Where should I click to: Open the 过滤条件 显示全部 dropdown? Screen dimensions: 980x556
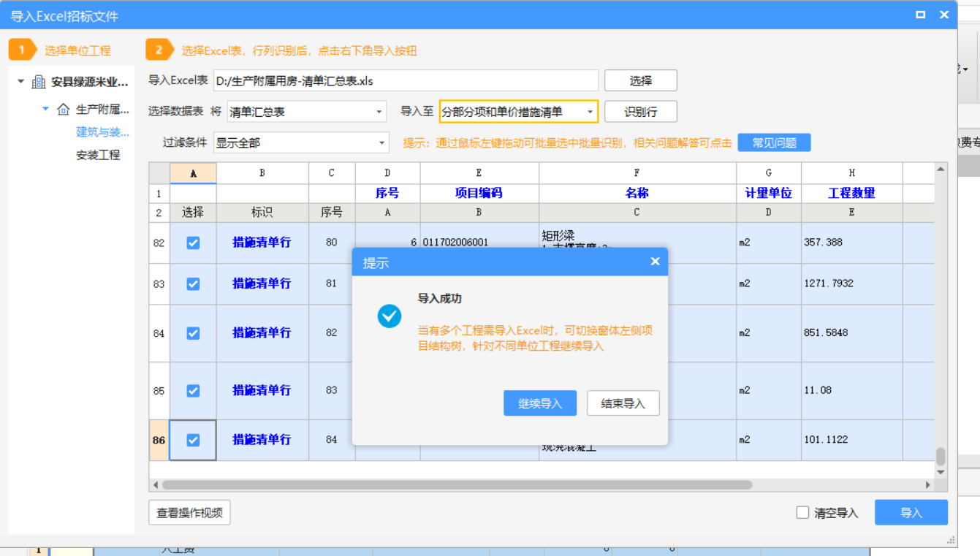[x=300, y=142]
